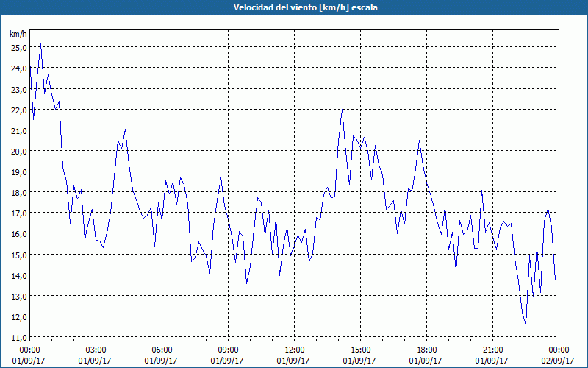The image size is (588, 368).
Task: Select the 03:00 x-axis time label
Action: pyautogui.click(x=96, y=350)
